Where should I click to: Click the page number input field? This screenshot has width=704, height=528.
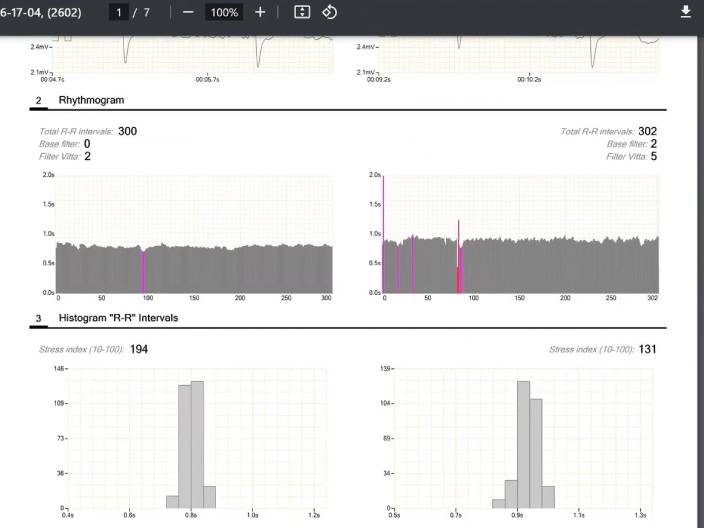pos(120,12)
